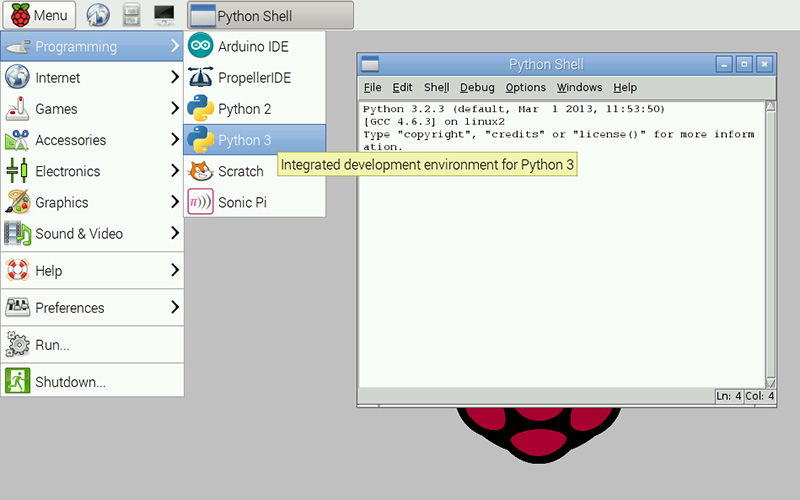Open the terminal monitor icon in panel
Screen dimensions: 800x500
[x=164, y=15]
